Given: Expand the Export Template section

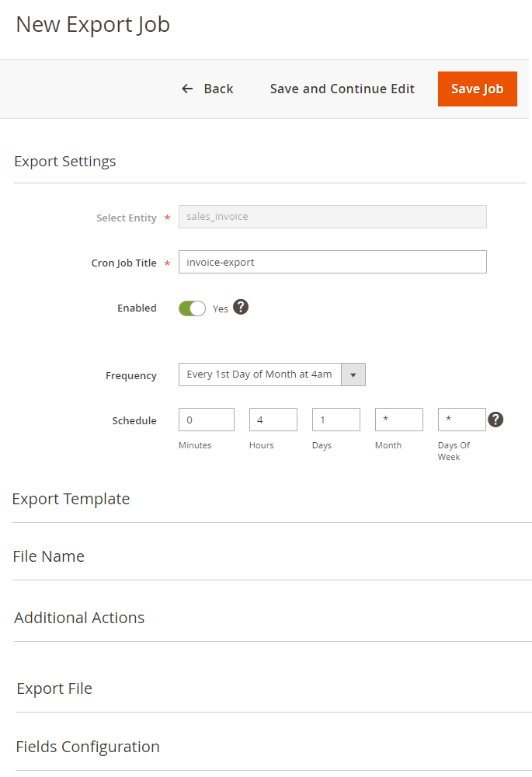Looking at the screenshot, I should (x=71, y=499).
